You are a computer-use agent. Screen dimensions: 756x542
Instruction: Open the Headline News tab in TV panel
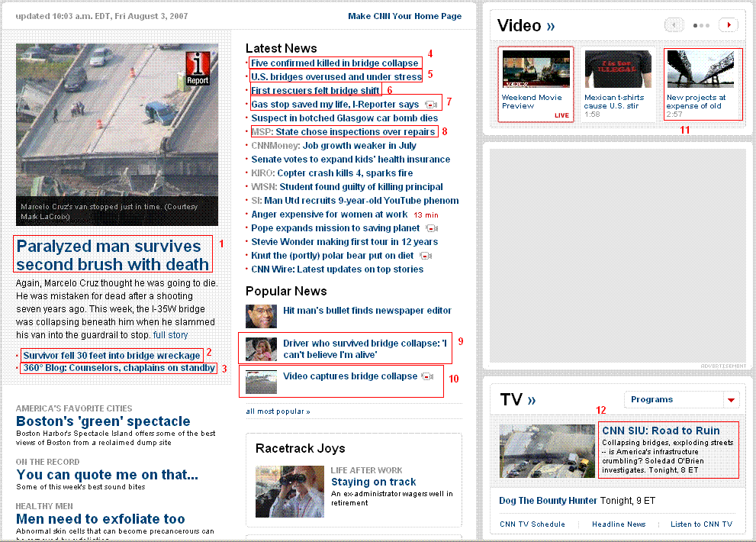tap(619, 524)
